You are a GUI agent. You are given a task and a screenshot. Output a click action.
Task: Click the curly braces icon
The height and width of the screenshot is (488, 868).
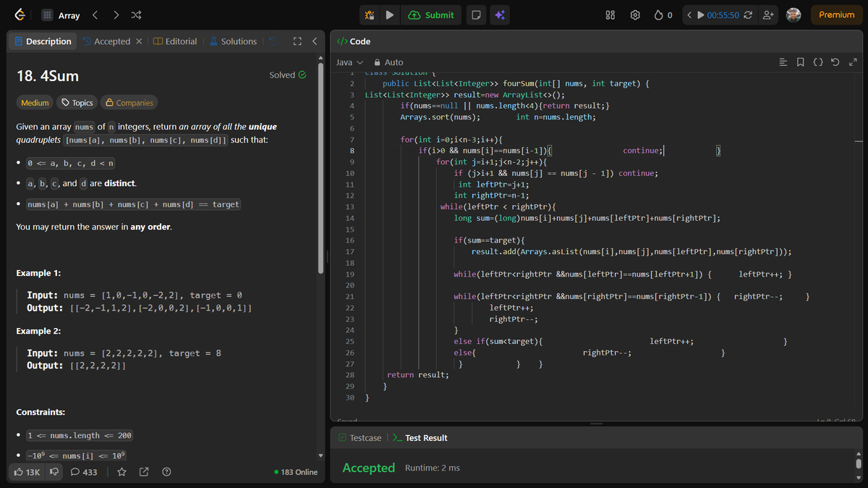[817, 62]
